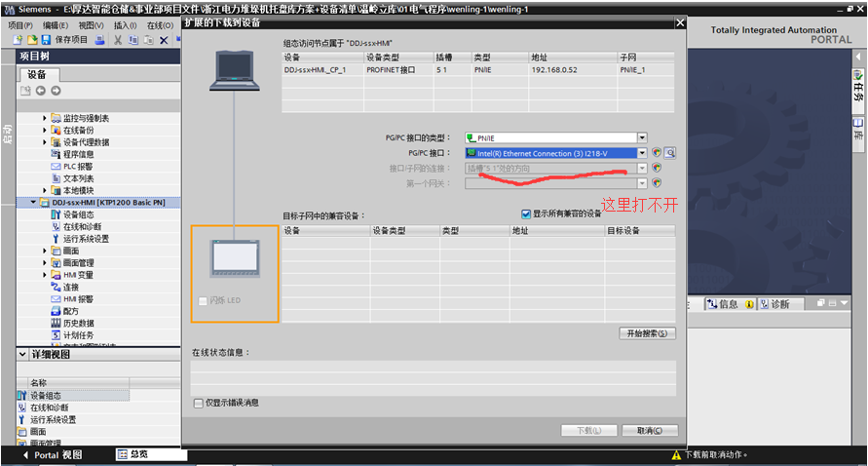Screen dimensions: 868x466
Task: Expand the 在线备份 tree node
Action: 45,131
